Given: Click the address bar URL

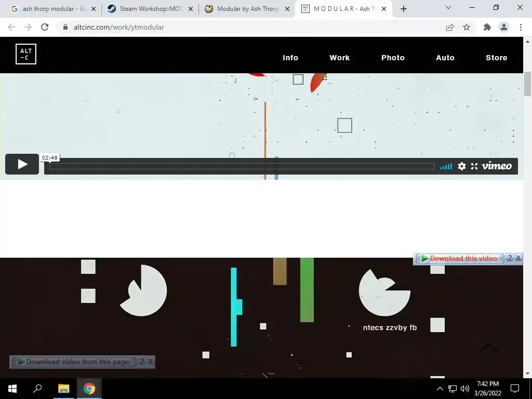Looking at the screenshot, I should click(119, 27).
